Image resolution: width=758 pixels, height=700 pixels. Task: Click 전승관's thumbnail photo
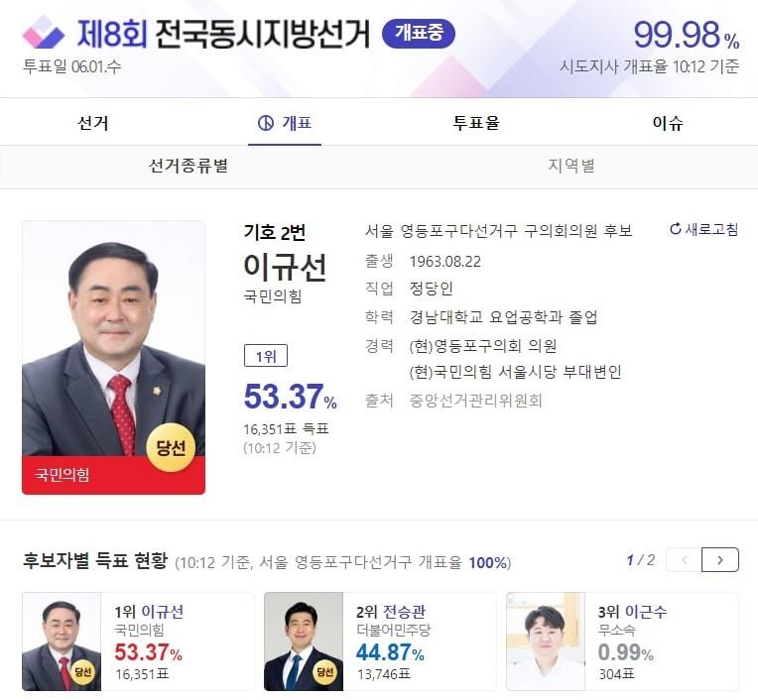point(303,642)
